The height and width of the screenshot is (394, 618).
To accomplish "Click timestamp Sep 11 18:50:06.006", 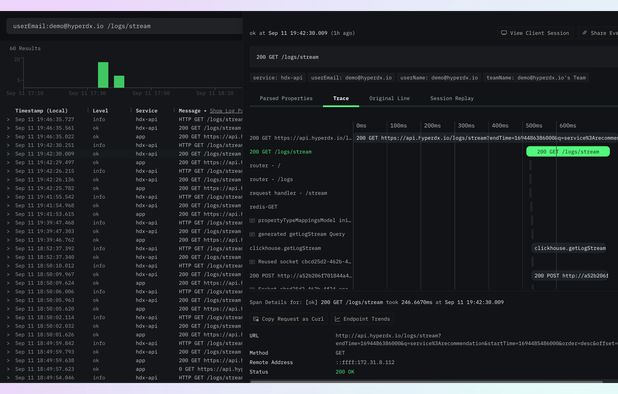I will click(44, 292).
